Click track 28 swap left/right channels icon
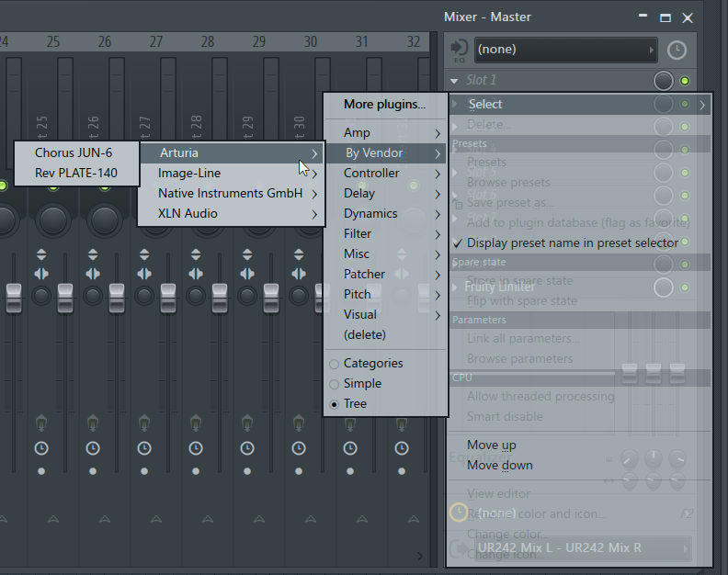Viewport: 728px width, 575px height. click(196, 274)
